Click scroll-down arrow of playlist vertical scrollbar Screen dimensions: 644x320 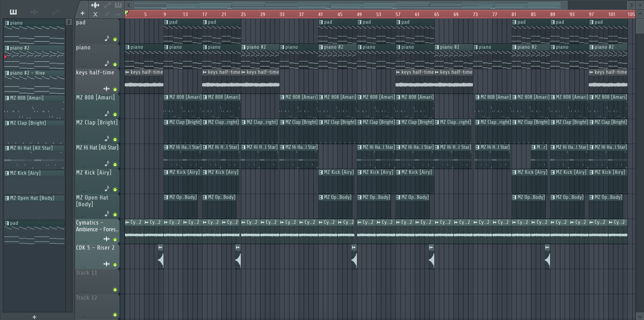point(640,316)
